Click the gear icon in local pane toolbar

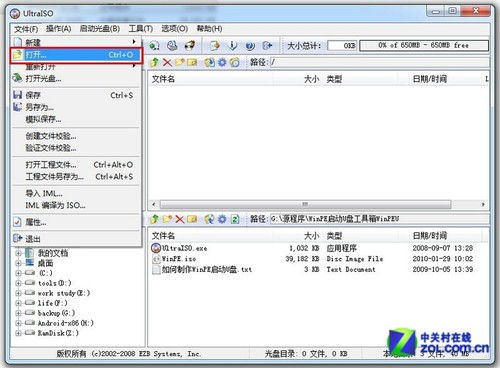[222, 219]
